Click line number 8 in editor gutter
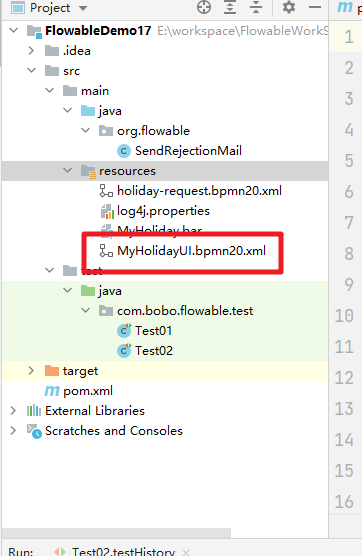This screenshot has height=556, width=362. tap(349, 254)
